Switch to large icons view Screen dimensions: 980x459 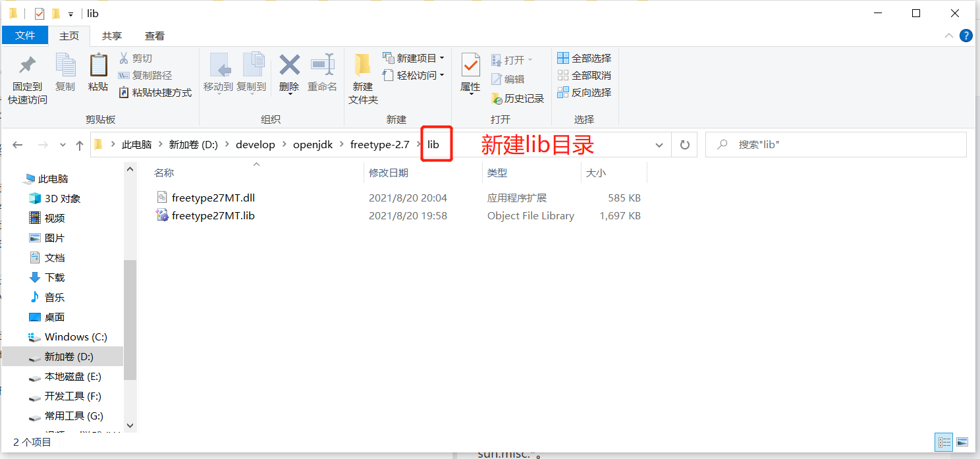tap(962, 442)
